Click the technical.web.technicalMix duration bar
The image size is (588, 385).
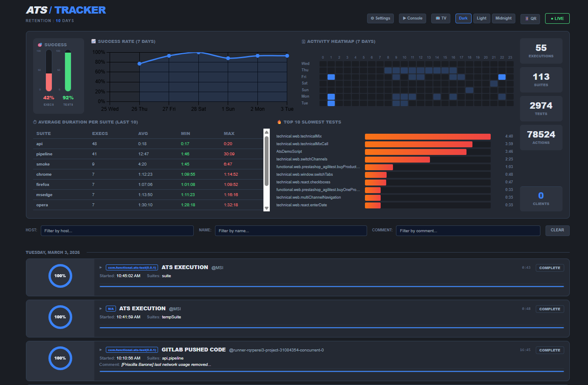click(x=427, y=136)
